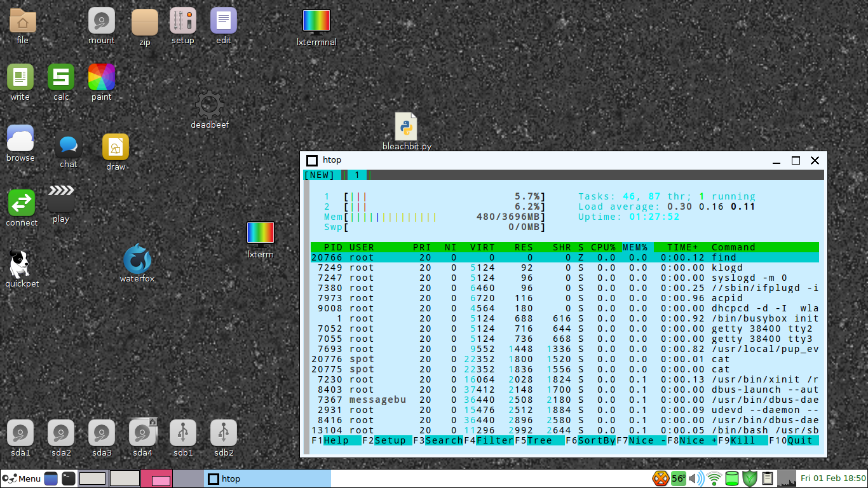Open the draw application icon
868x488 pixels.
point(116,147)
